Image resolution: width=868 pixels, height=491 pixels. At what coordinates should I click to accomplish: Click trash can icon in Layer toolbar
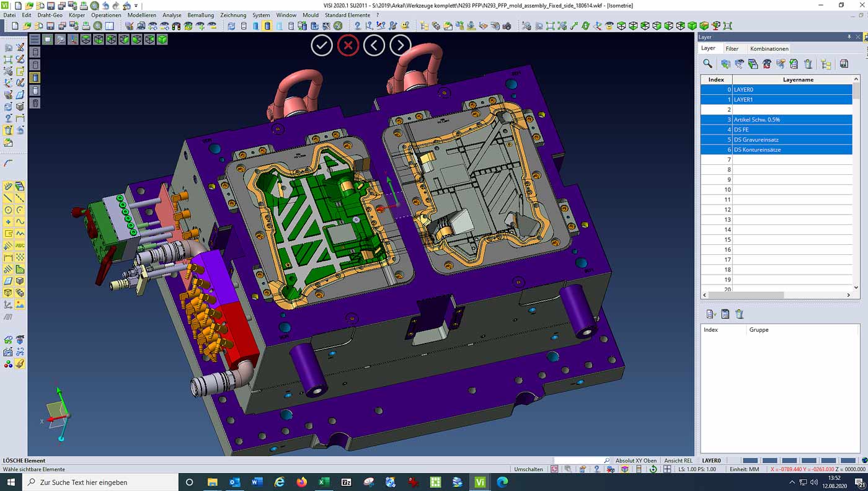[808, 63]
